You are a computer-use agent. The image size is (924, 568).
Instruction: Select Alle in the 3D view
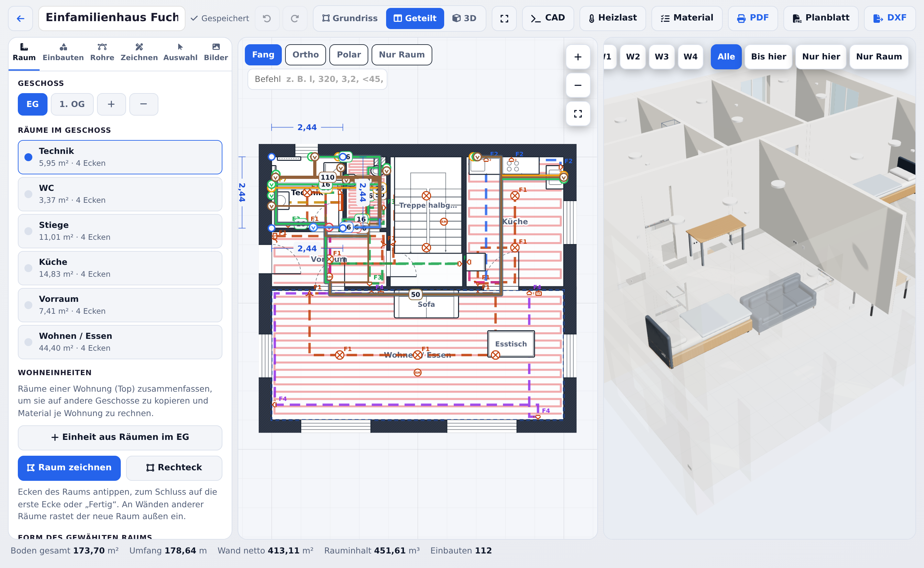point(726,57)
